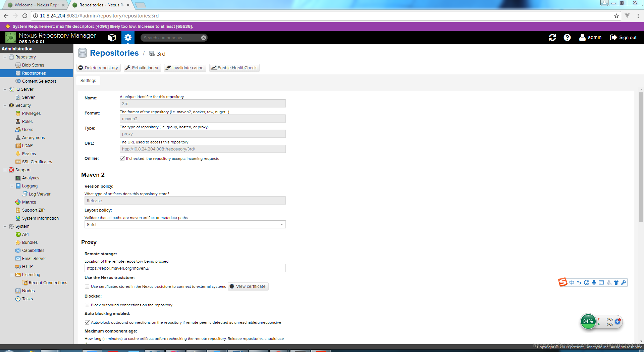Open Roles under Security
Viewport: 644px width, 352px height.
pos(27,122)
